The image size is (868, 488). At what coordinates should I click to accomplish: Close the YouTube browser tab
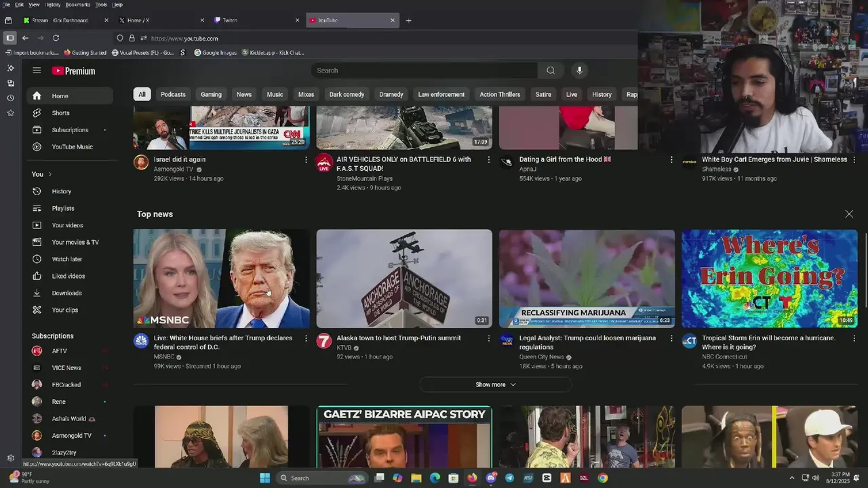tap(392, 20)
